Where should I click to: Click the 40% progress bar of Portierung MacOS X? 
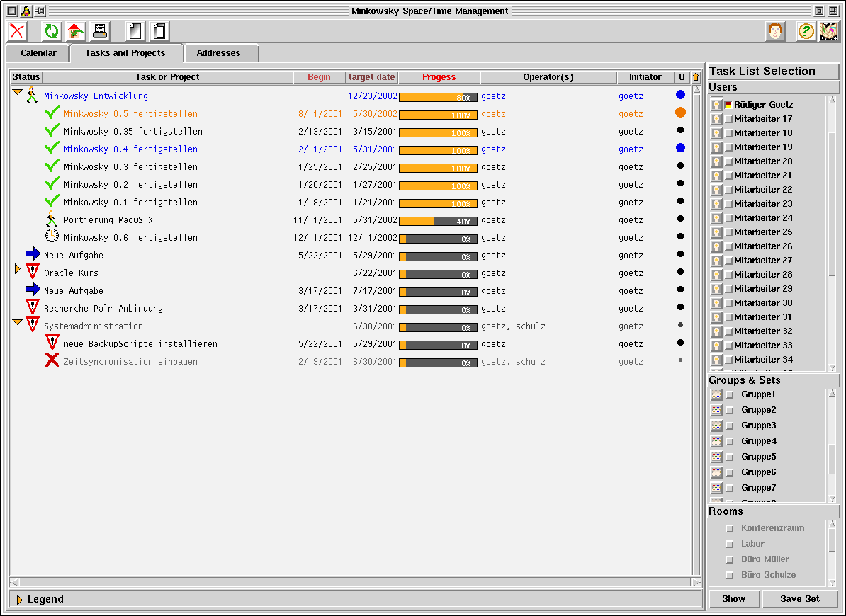tap(438, 221)
